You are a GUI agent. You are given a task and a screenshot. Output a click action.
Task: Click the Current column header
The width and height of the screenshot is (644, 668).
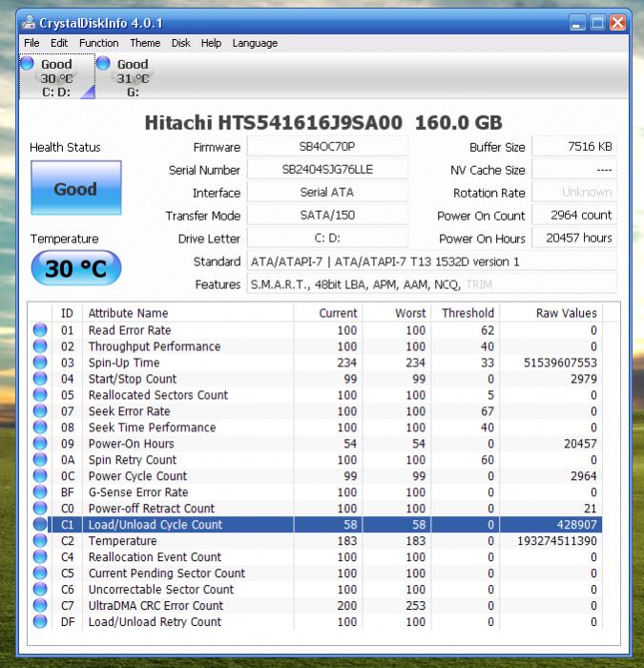click(328, 313)
